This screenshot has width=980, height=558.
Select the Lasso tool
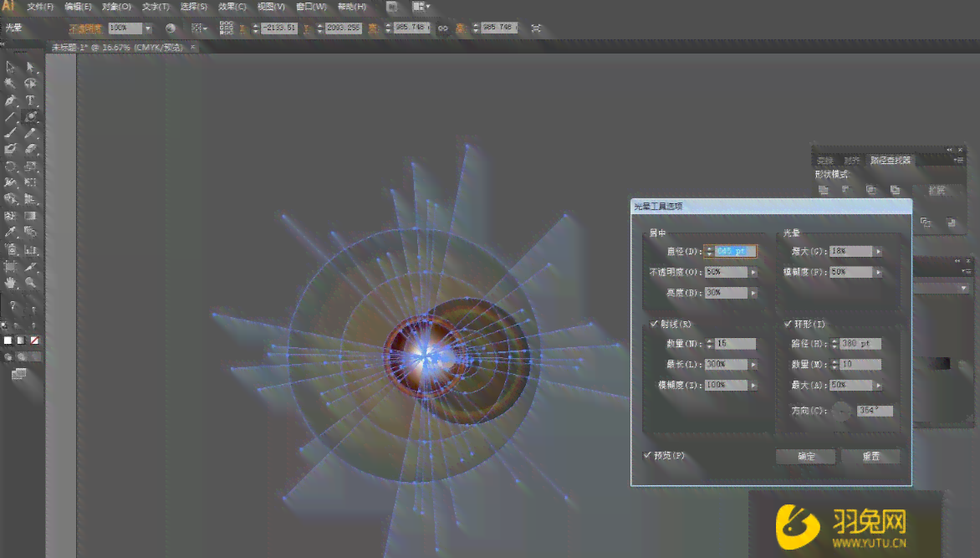[x=30, y=83]
